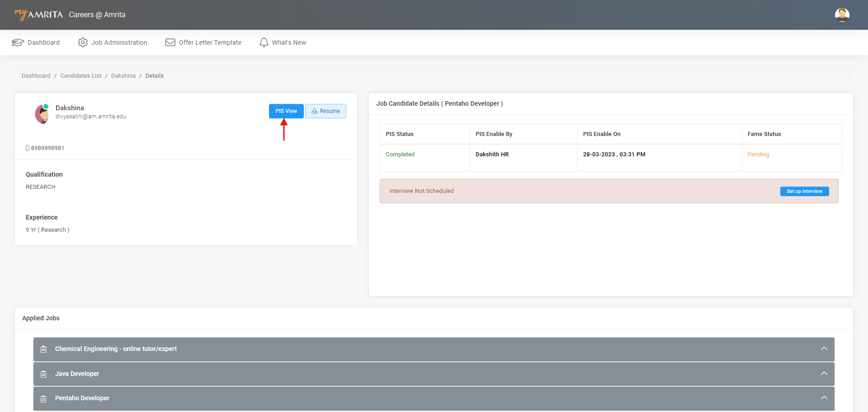The width and height of the screenshot is (868, 412).
Task: Collapse the Java Developer row chevron
Action: point(824,374)
